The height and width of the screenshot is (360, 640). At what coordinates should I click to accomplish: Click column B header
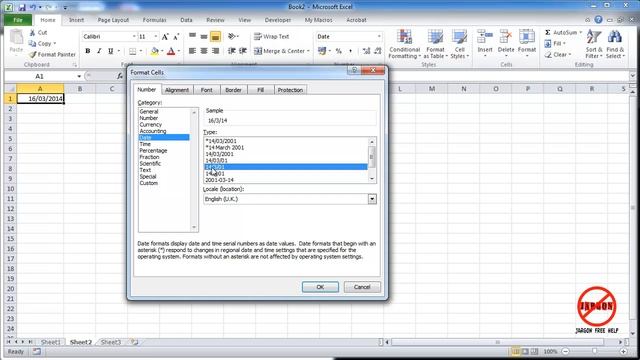click(80, 89)
